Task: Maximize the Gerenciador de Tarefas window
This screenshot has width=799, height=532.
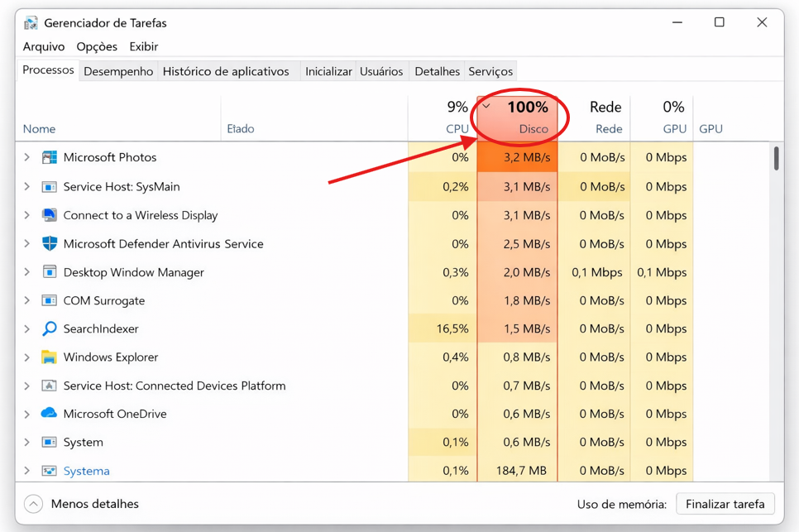Action: point(720,22)
